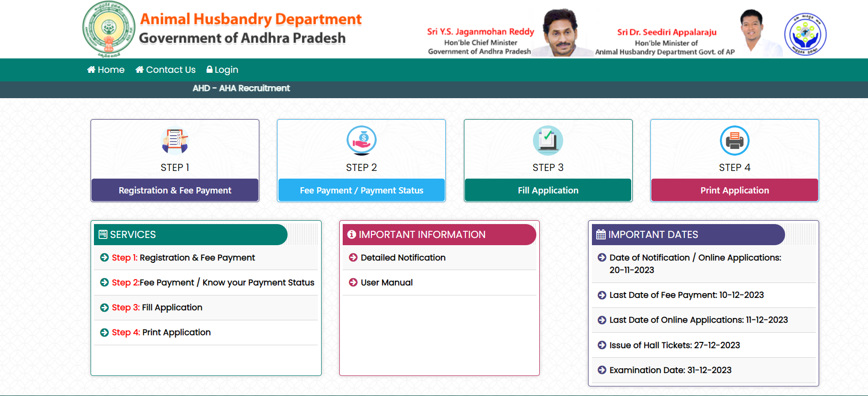868x396 pixels.
Task: Click the Step 1 registration clipboard icon
Action: click(x=175, y=141)
